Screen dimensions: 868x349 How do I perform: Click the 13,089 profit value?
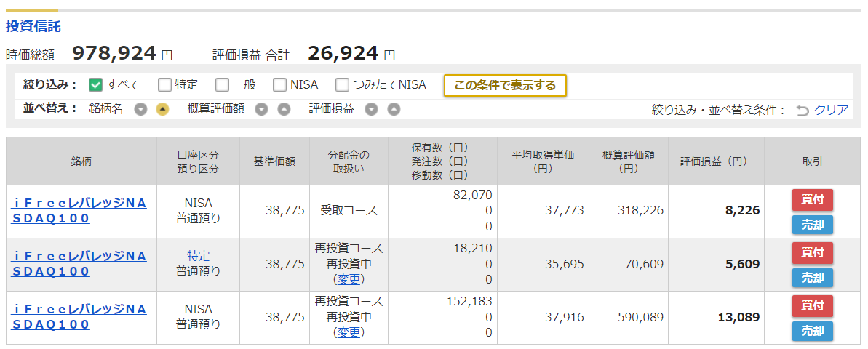pos(739,317)
